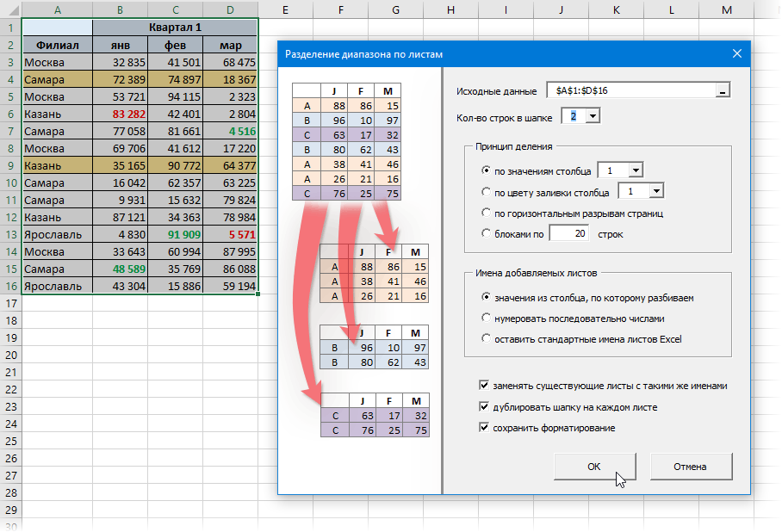Select row 17 header

[11, 303]
